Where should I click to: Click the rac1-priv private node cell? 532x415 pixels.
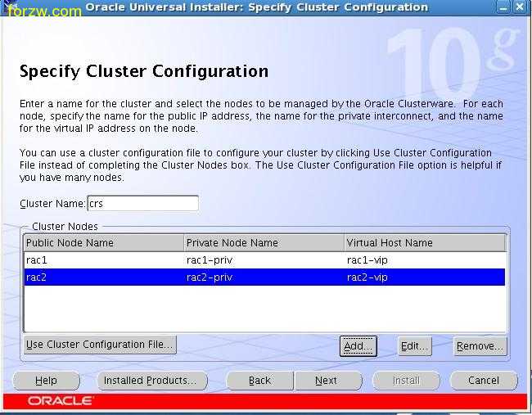coord(263,260)
